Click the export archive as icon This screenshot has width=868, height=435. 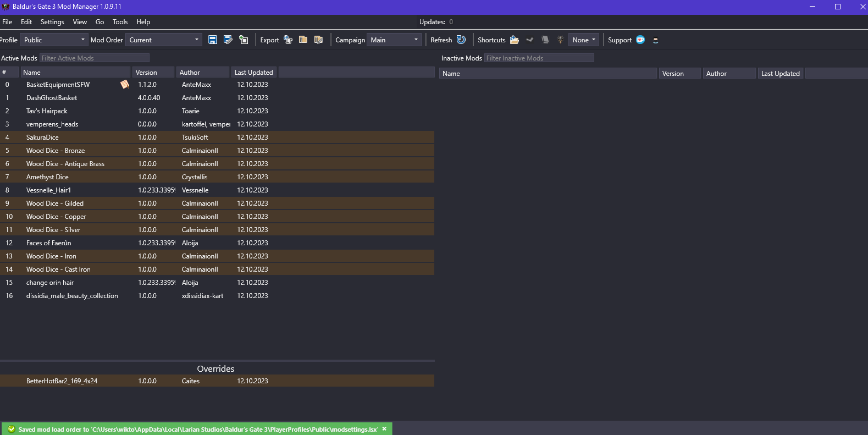point(318,40)
